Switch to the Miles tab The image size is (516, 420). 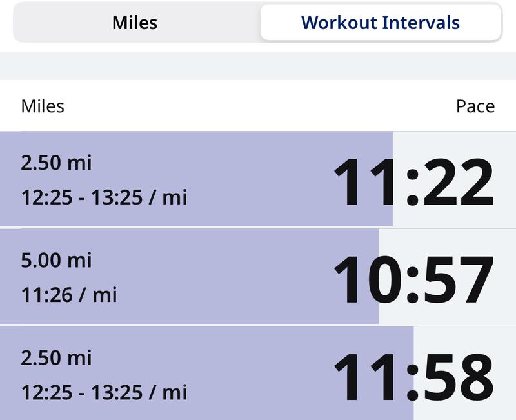pyautogui.click(x=135, y=23)
